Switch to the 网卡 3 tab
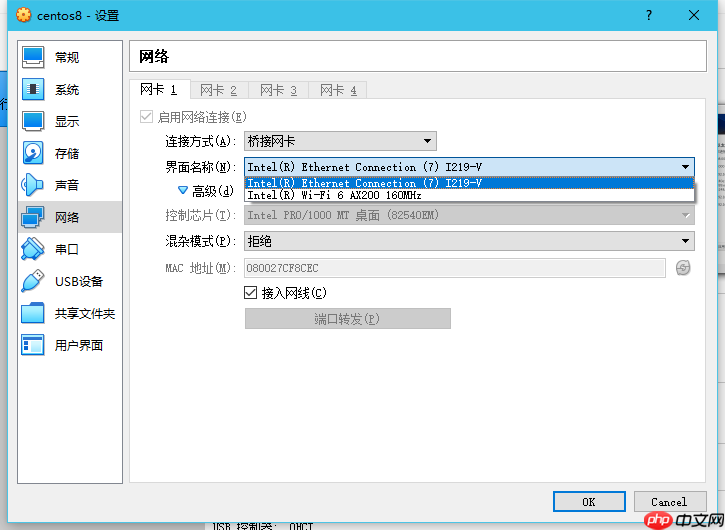Screen dimensions: 725x530 click(x=278, y=90)
